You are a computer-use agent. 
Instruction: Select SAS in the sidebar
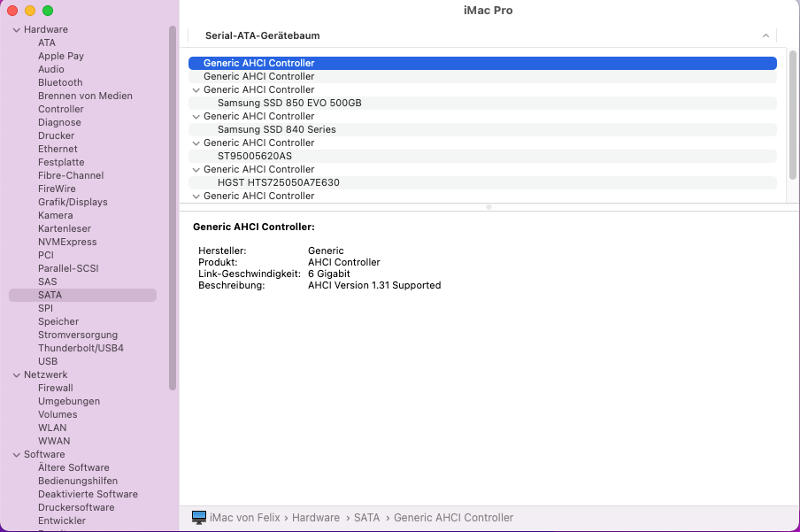(x=48, y=281)
